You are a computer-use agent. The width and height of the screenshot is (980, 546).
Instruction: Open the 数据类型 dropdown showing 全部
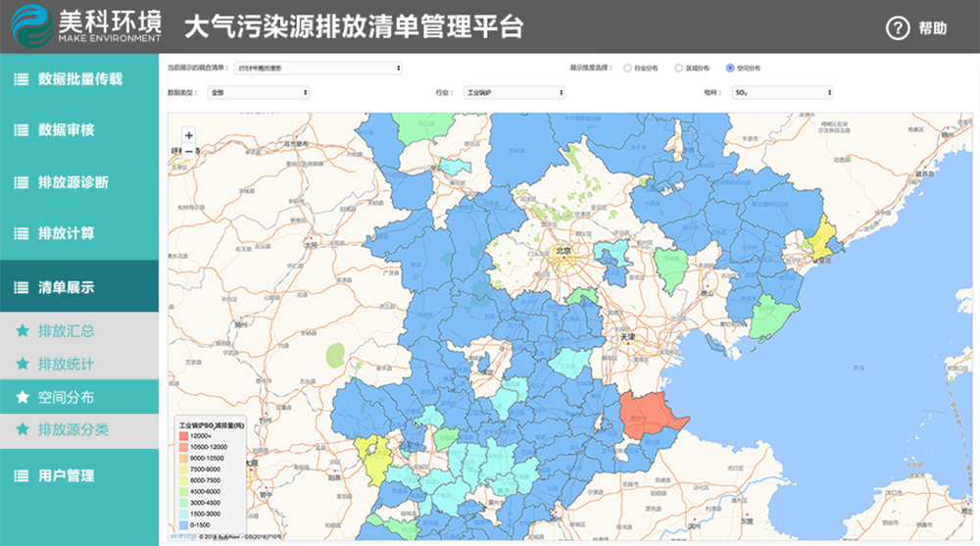[x=258, y=92]
